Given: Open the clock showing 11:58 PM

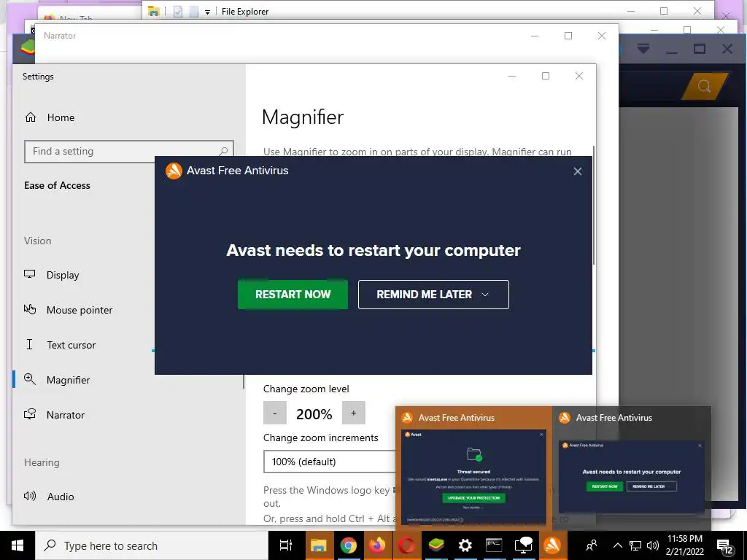Looking at the screenshot, I should [684, 545].
